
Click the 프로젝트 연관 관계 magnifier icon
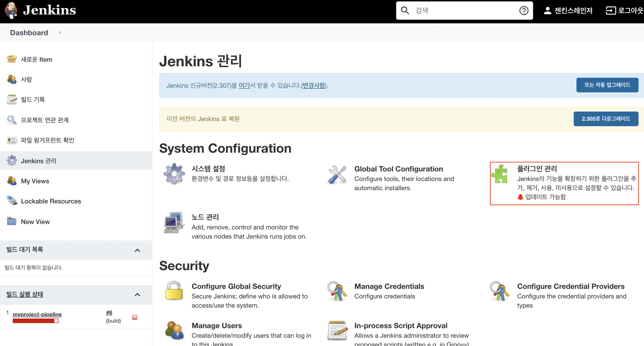12,120
